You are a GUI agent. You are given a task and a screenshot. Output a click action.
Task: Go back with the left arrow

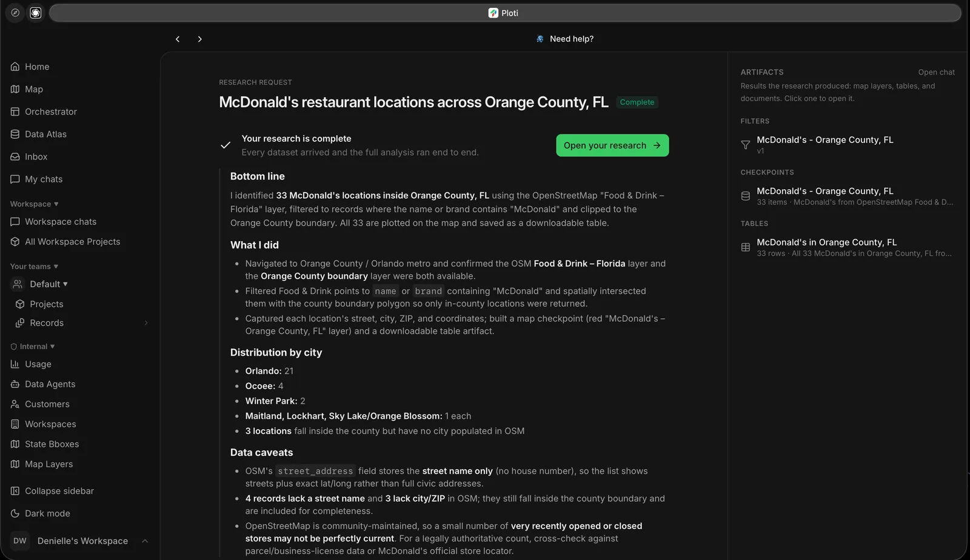(178, 39)
